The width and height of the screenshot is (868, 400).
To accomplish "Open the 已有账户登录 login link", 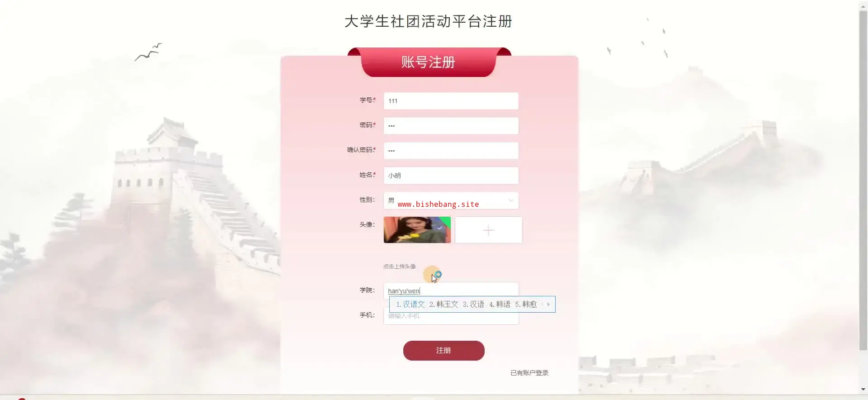I will 529,372.
